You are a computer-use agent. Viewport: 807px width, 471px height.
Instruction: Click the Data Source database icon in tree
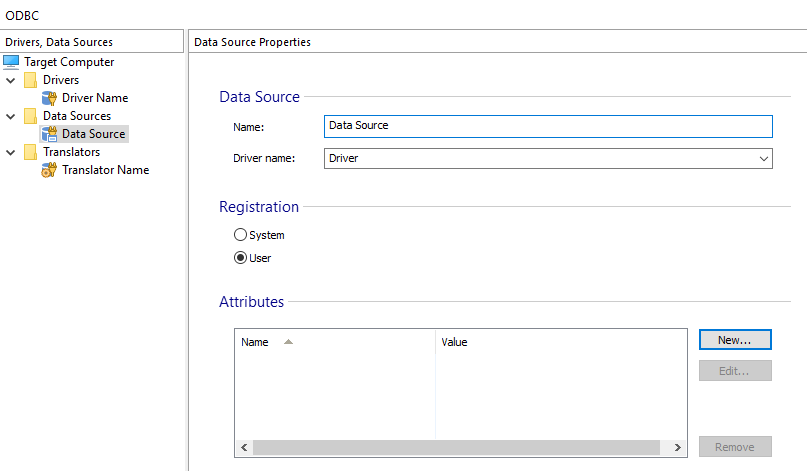[49, 134]
